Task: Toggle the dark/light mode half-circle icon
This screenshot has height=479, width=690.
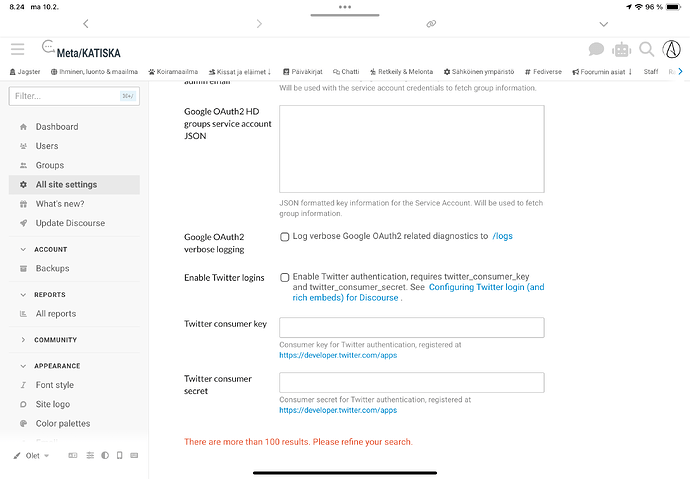Action: 105,455
